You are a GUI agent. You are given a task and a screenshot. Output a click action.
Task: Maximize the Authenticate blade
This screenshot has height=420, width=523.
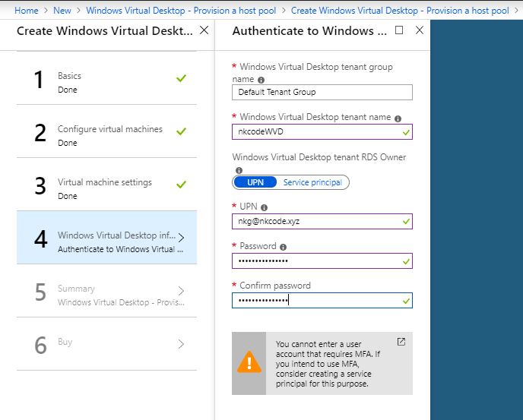[x=400, y=30]
